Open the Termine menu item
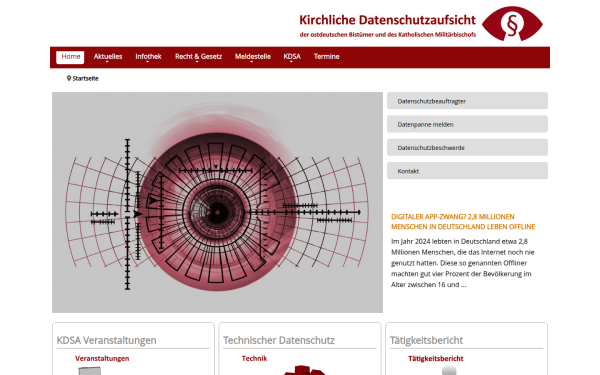Viewport: 600px width, 375px height. pos(326,57)
